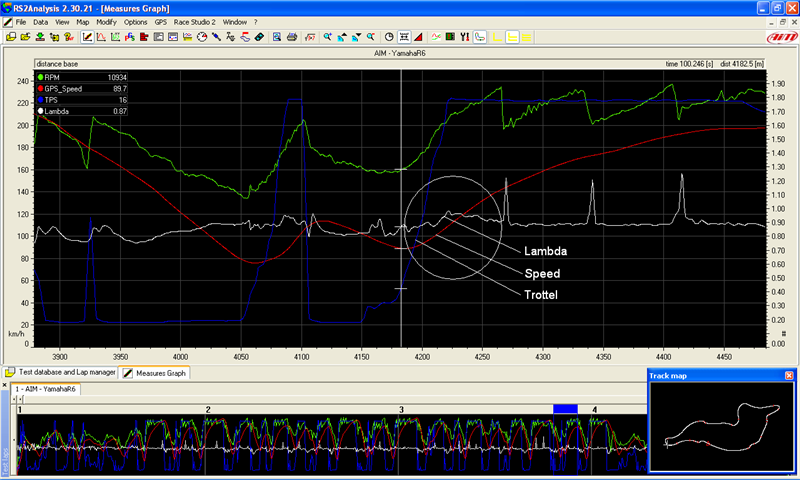Switch to the Measures Graph bottom tab
The image size is (800, 480).
(154, 373)
